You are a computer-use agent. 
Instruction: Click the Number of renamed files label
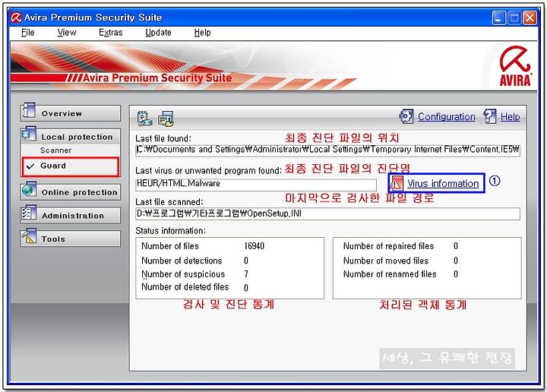[x=390, y=274]
